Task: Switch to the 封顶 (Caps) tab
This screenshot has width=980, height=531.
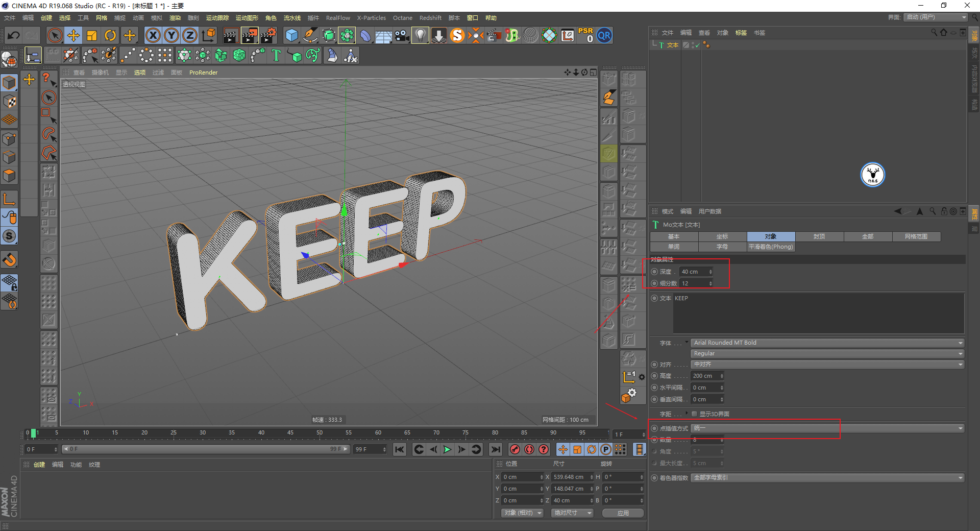Action: [819, 236]
